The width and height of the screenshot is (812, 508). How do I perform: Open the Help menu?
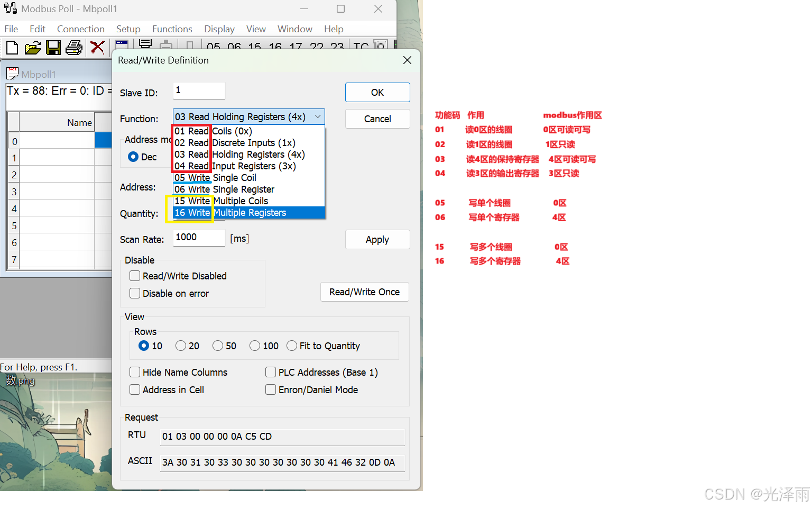334,29
